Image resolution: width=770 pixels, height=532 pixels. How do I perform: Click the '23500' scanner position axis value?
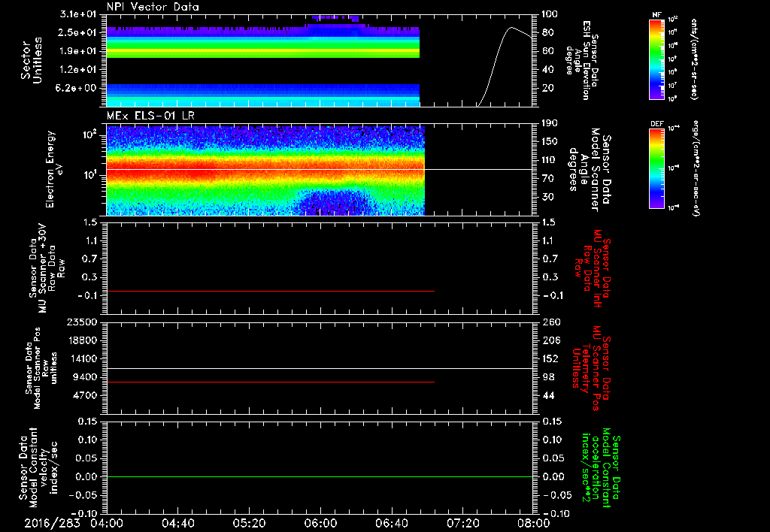click(82, 322)
